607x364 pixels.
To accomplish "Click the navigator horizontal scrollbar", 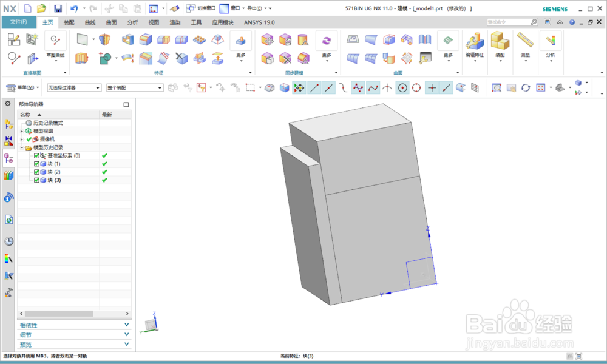I will click(x=59, y=313).
